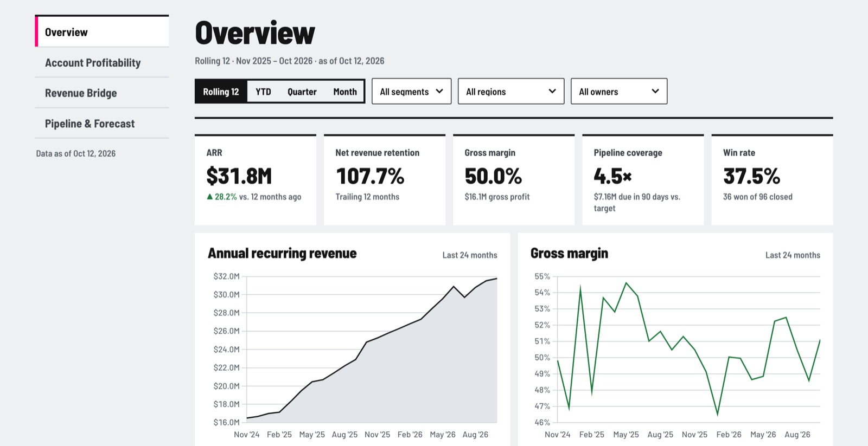Switch period to Month
This screenshot has width=868, height=446.
tap(345, 92)
